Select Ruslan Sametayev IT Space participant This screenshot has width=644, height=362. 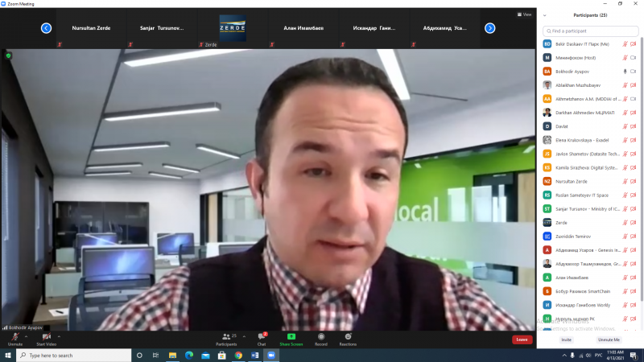pos(589,195)
